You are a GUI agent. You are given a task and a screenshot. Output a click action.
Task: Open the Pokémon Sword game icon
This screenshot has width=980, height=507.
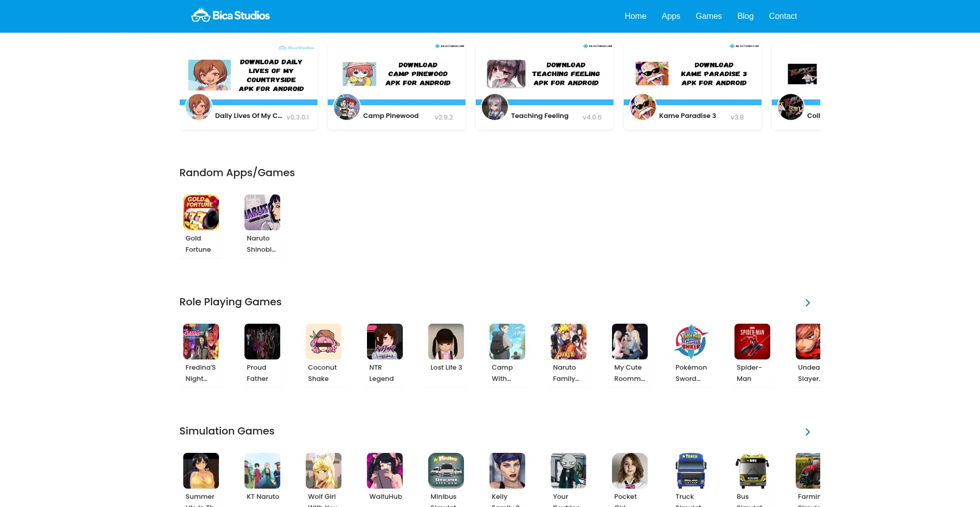pyautogui.click(x=691, y=342)
